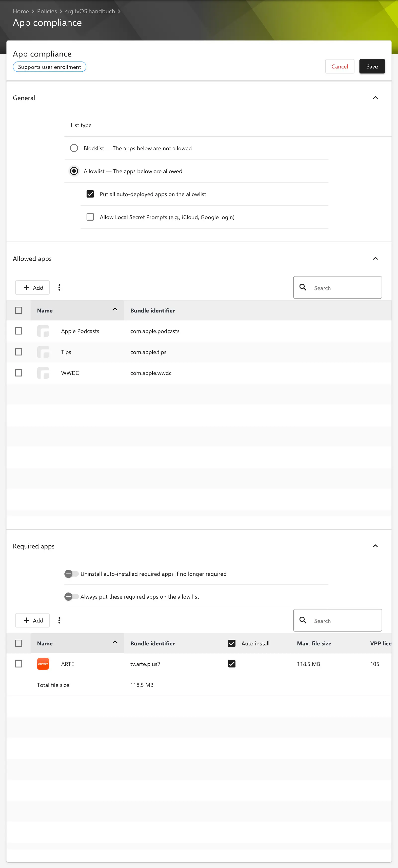Go to Policies breadcrumb
Screen dimensions: 398x868
click(x=47, y=11)
